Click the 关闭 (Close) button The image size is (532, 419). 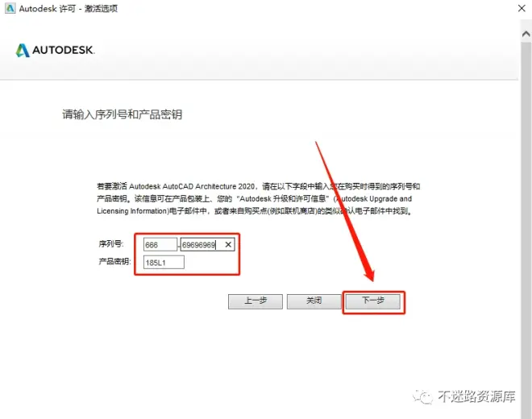314,301
